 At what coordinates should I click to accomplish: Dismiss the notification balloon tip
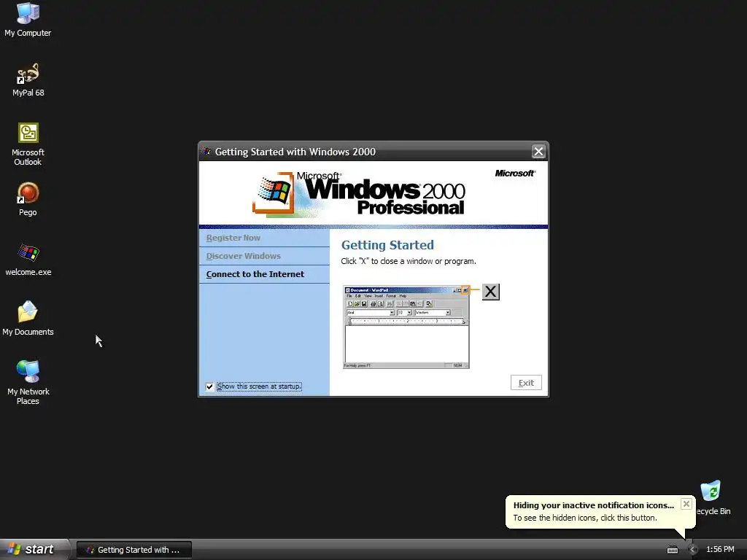(686, 504)
